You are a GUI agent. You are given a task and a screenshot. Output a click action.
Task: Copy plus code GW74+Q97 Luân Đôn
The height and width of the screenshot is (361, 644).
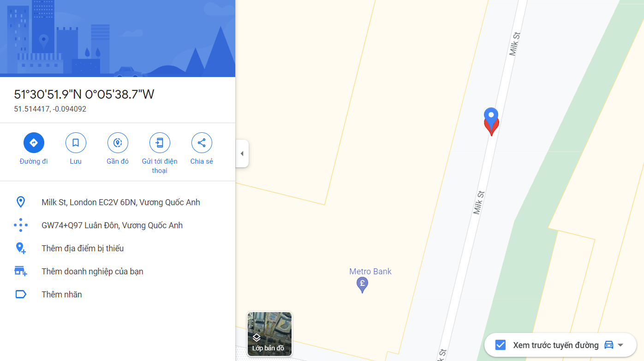tap(112, 225)
